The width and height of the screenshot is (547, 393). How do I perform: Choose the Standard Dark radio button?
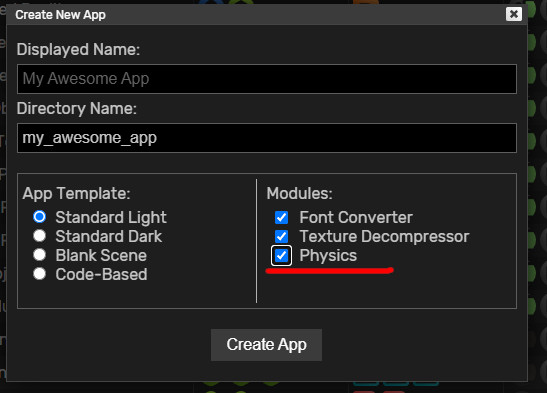39,236
